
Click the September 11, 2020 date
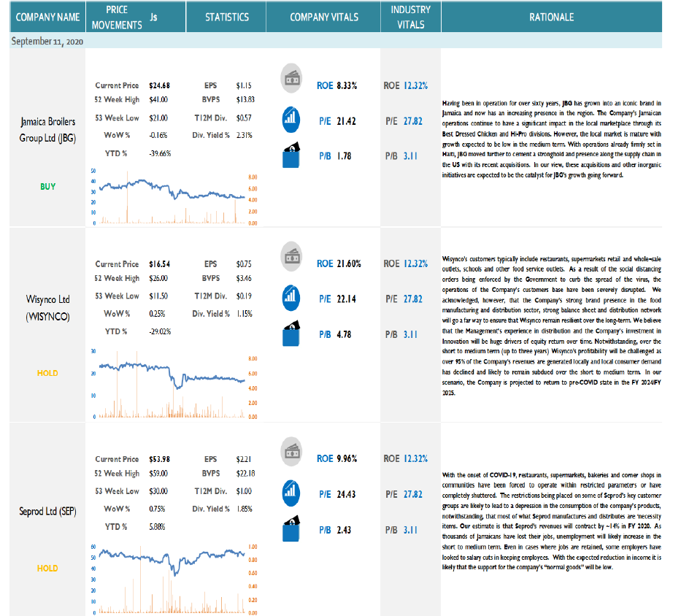[47, 42]
